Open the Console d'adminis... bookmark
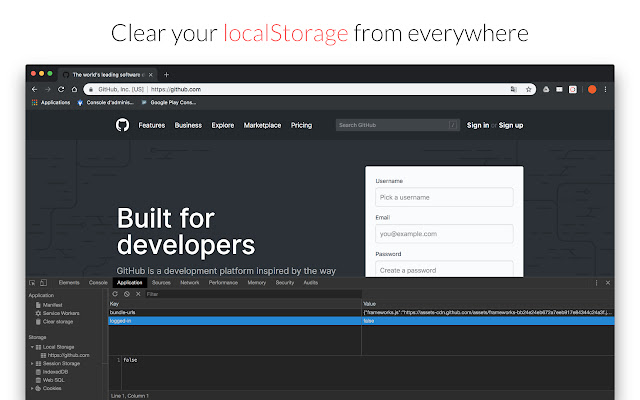 click(x=106, y=102)
